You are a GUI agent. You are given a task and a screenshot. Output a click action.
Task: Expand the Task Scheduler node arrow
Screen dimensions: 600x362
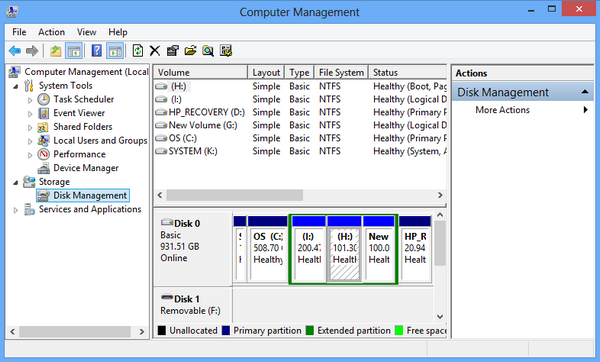pyautogui.click(x=30, y=100)
